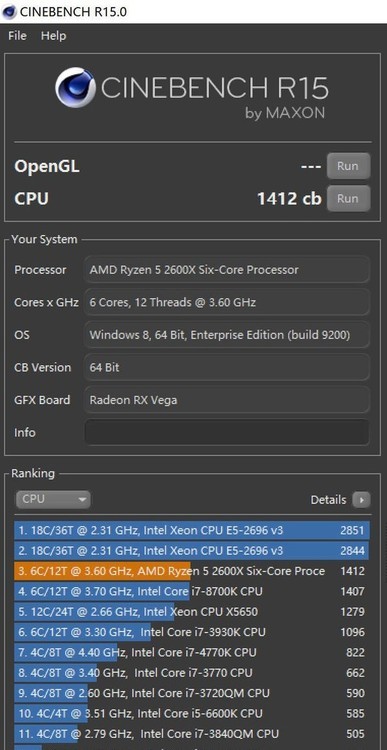Open the File menu
The height and width of the screenshot is (750, 387).
point(17,36)
